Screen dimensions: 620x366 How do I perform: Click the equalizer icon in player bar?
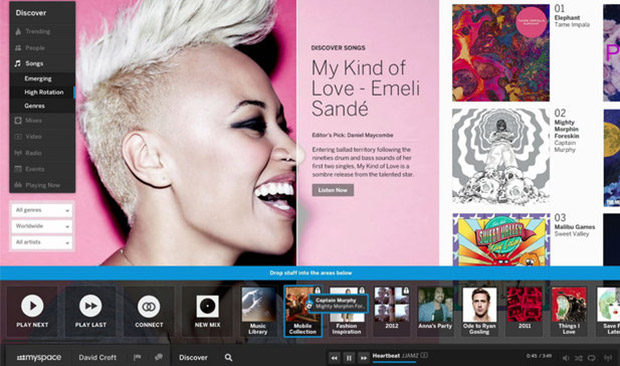[x=608, y=358]
